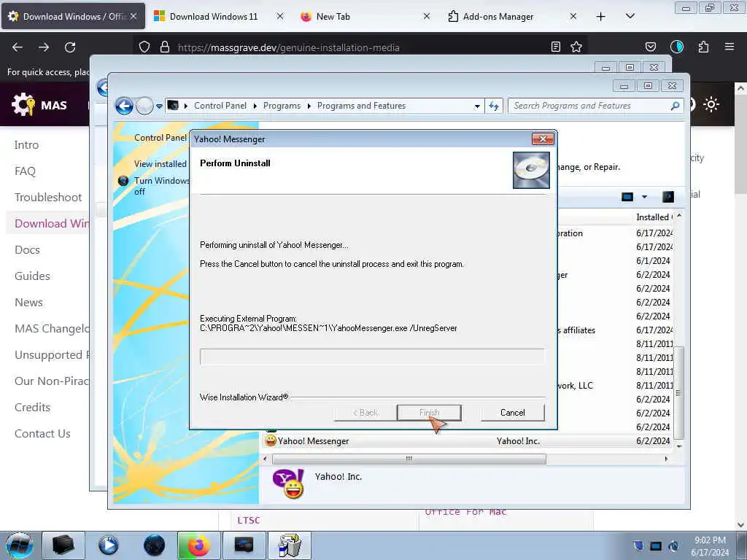
Task: Switch to the Add-ons Manager tab
Action: pos(498,16)
